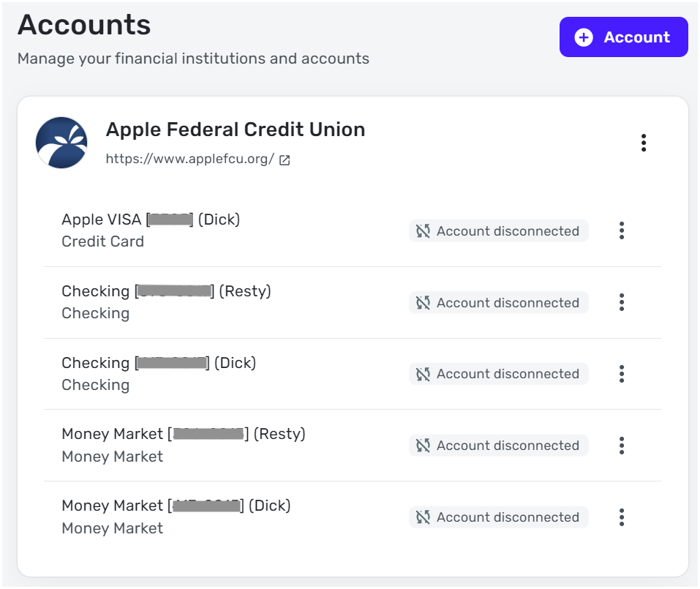Click disconnected sync icon for Checking (Dick)
The image size is (700, 589).
click(423, 374)
